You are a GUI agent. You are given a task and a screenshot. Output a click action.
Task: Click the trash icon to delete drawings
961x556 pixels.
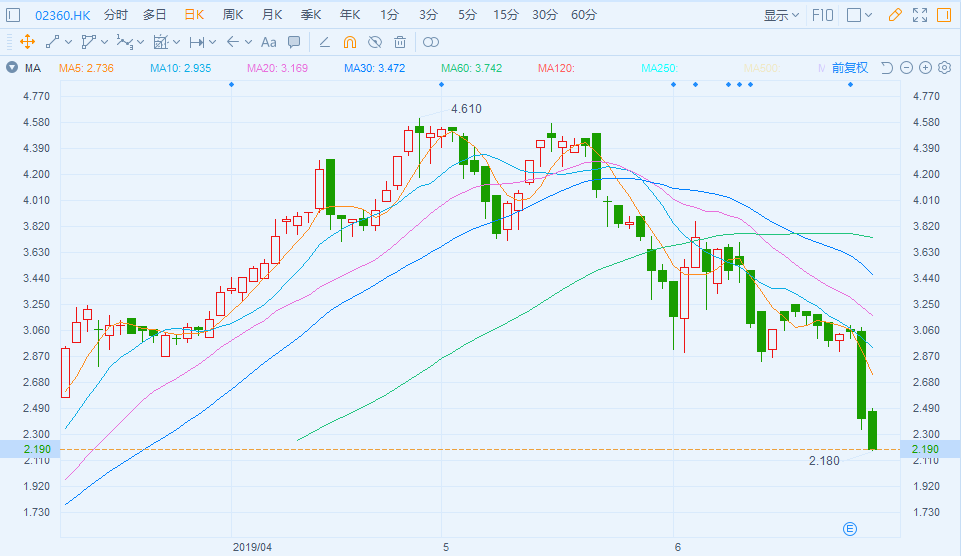400,42
